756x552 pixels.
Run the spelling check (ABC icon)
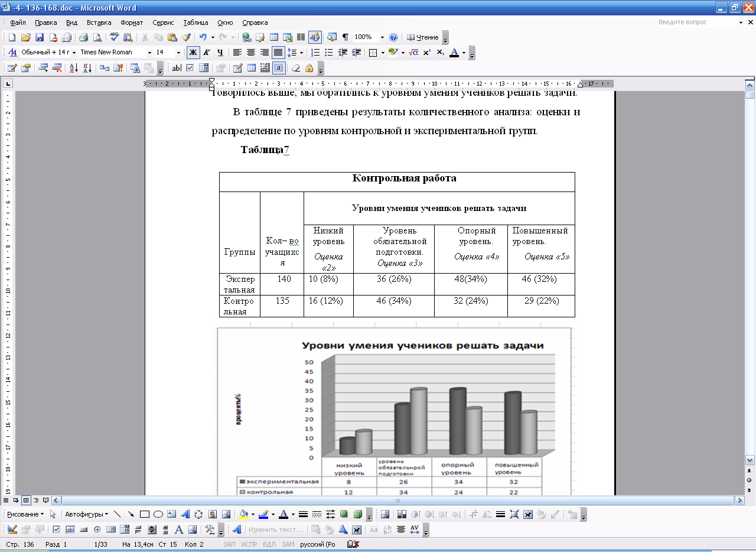[x=115, y=37]
